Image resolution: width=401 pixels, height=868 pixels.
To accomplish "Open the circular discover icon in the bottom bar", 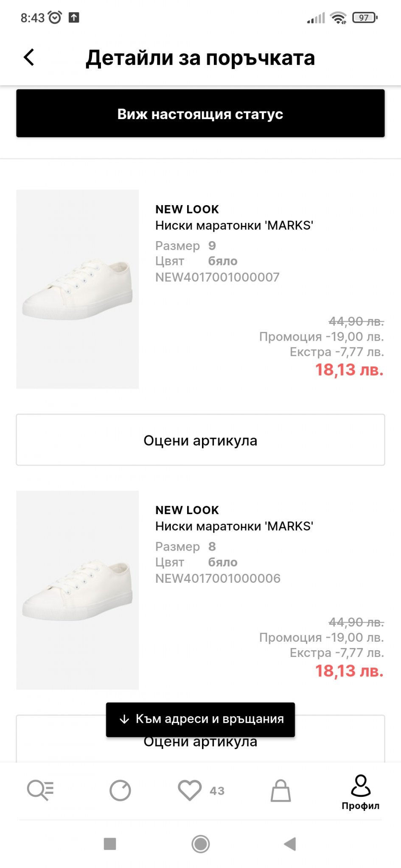I will coord(120,790).
